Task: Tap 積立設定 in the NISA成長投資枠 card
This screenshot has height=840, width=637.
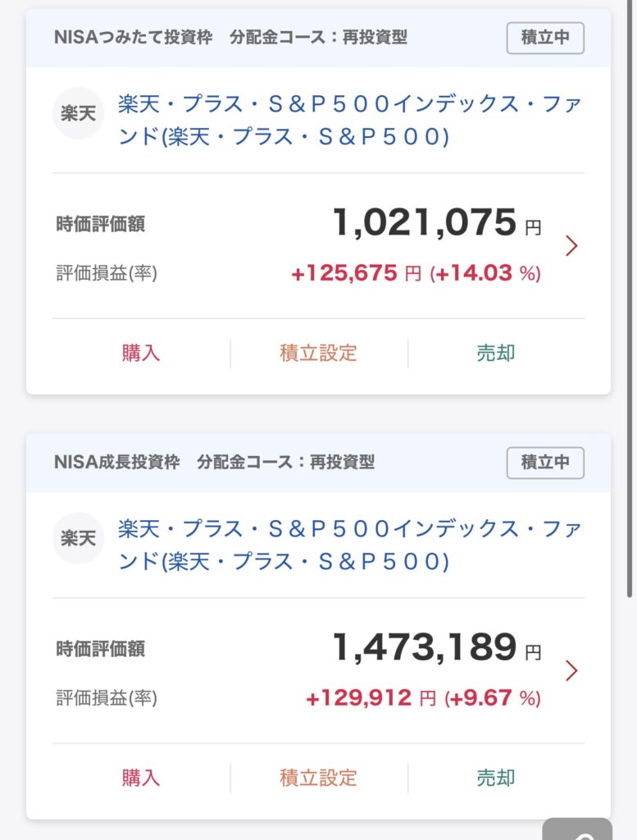Action: [x=318, y=778]
